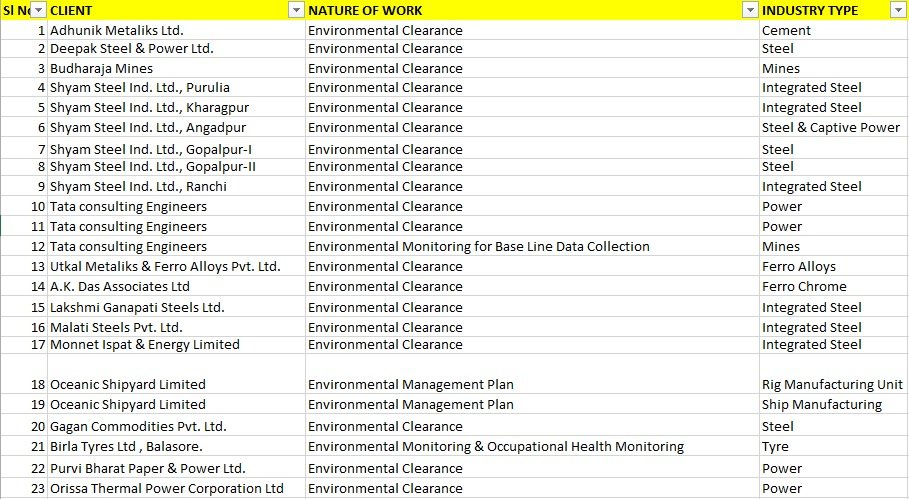This screenshot has height=499, width=909.
Task: Select the Rig Manufacturing Unit cell
Action: 834,374
